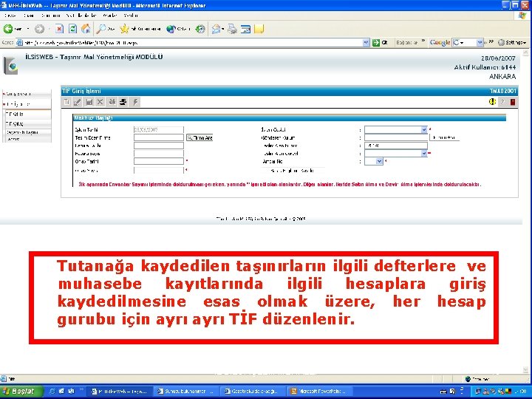Click binoculars find icon in TİF toolbar
Viewport: 532px width, 399px height.
[x=112, y=102]
